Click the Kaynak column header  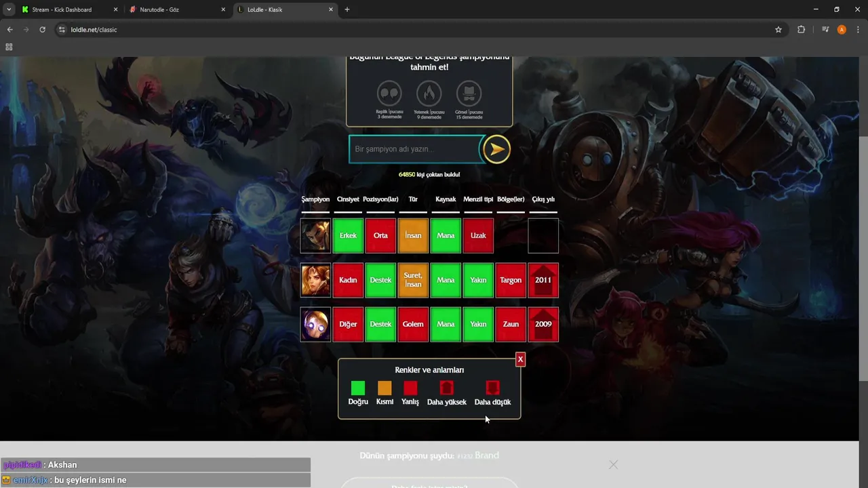(x=446, y=199)
